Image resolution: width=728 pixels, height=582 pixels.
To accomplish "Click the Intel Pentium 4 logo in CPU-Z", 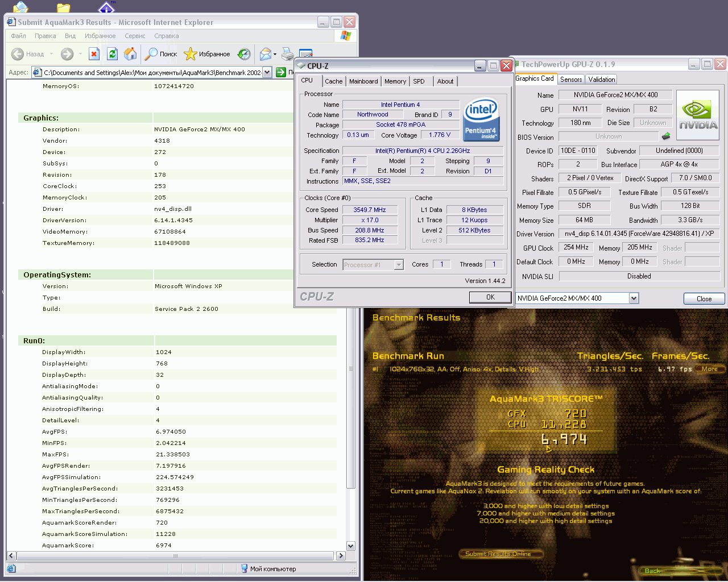I will pyautogui.click(x=482, y=119).
